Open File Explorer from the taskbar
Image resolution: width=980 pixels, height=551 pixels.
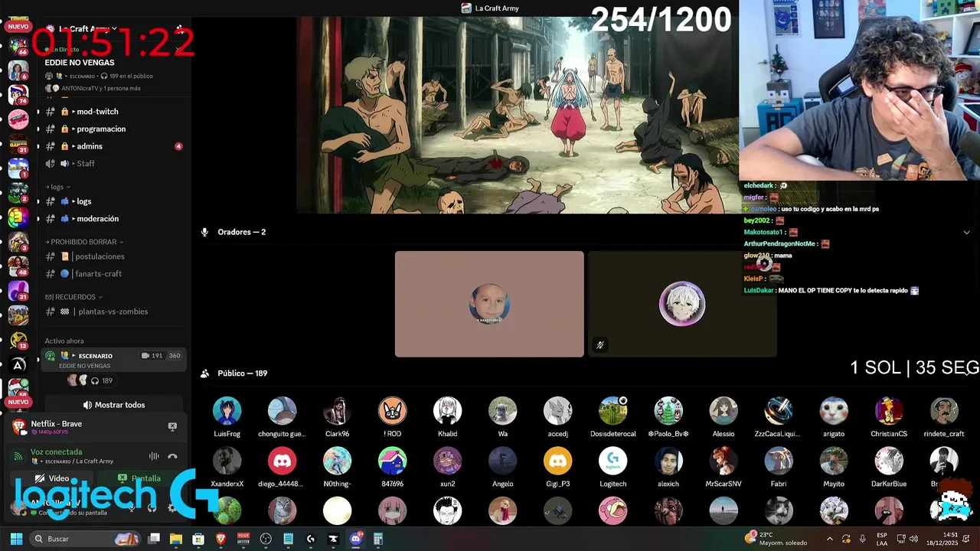[176, 539]
